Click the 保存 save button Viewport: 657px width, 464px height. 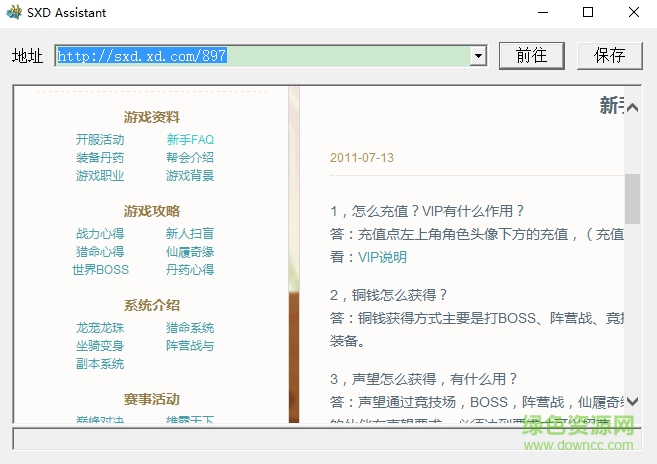pyautogui.click(x=609, y=55)
